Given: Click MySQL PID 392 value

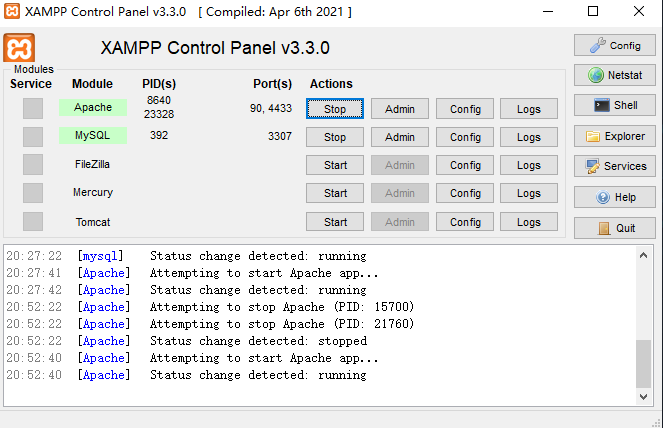Looking at the screenshot, I should (159, 135).
